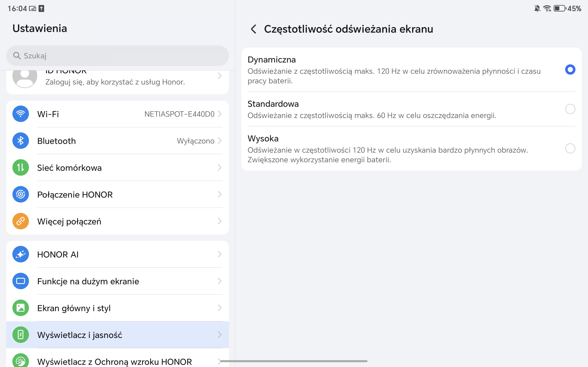Tap the NETIASPOT-E440D0 network name

click(179, 114)
